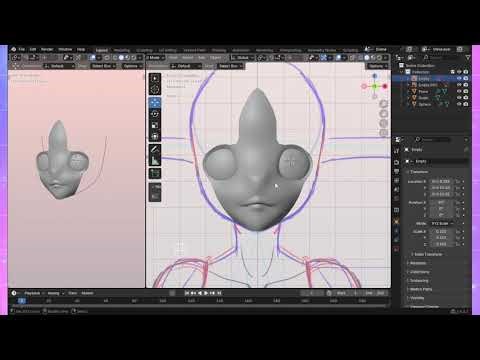Open the timeline Keying menu
The height and width of the screenshot is (360, 480).
pyautogui.click(x=54, y=293)
